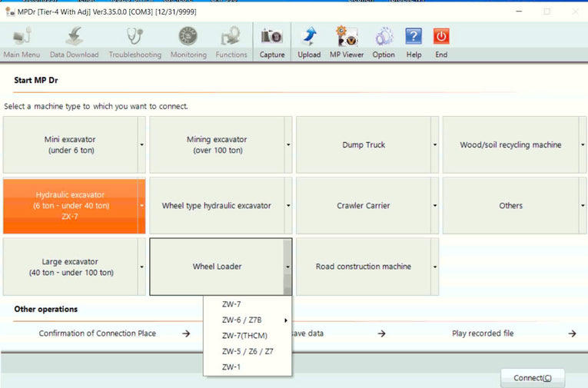Image resolution: width=588 pixels, height=388 pixels.
Task: Click the Connect button
Action: tap(533, 378)
